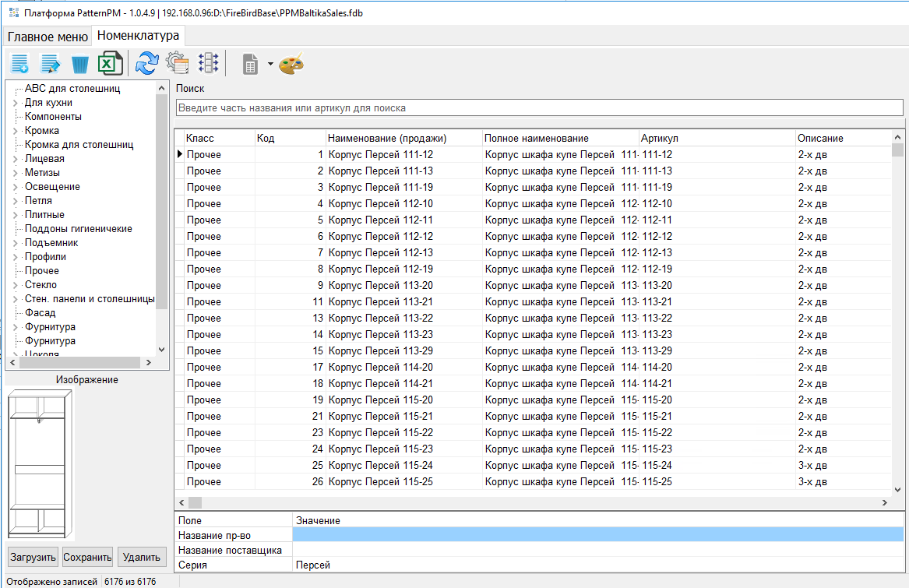Expand the Профили tree node
This screenshot has height=588, width=909.
click(x=16, y=257)
